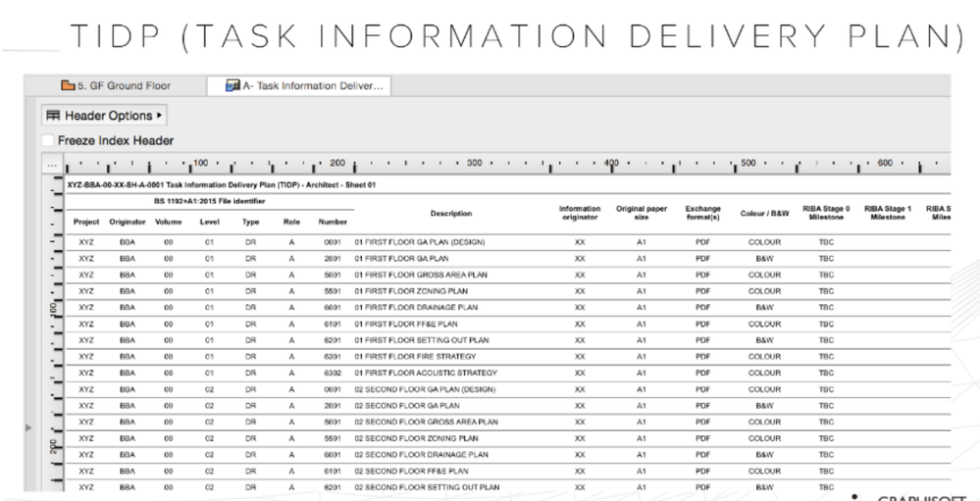Enable the Freeze Index Header checkbox

(x=48, y=140)
